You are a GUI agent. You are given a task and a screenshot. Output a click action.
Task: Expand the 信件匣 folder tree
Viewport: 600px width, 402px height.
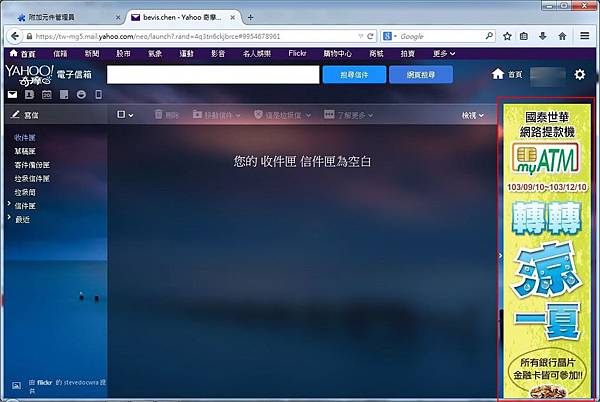(9, 204)
